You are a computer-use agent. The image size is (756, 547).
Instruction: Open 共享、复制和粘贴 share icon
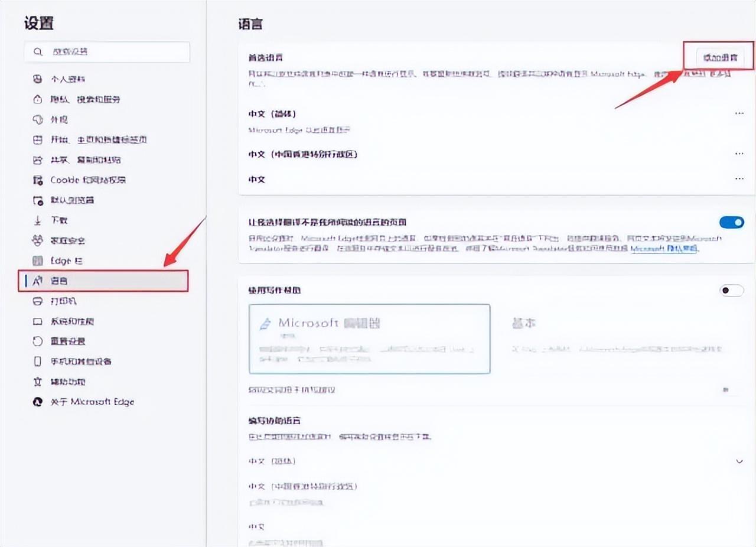[x=38, y=159]
